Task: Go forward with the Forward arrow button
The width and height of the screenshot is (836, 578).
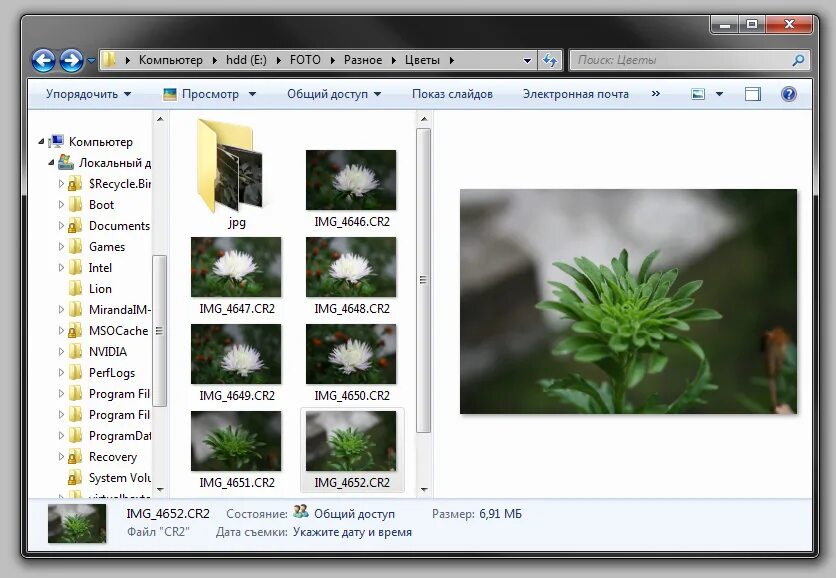Action: pos(71,60)
